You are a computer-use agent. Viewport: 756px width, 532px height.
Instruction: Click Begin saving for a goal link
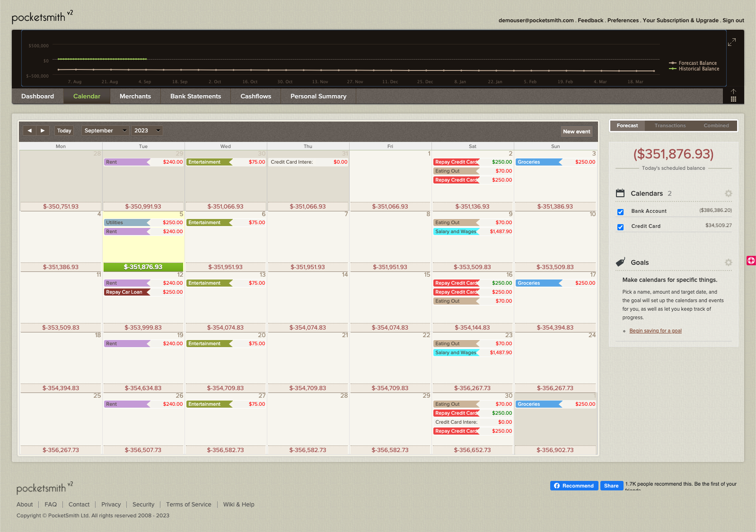tap(655, 331)
